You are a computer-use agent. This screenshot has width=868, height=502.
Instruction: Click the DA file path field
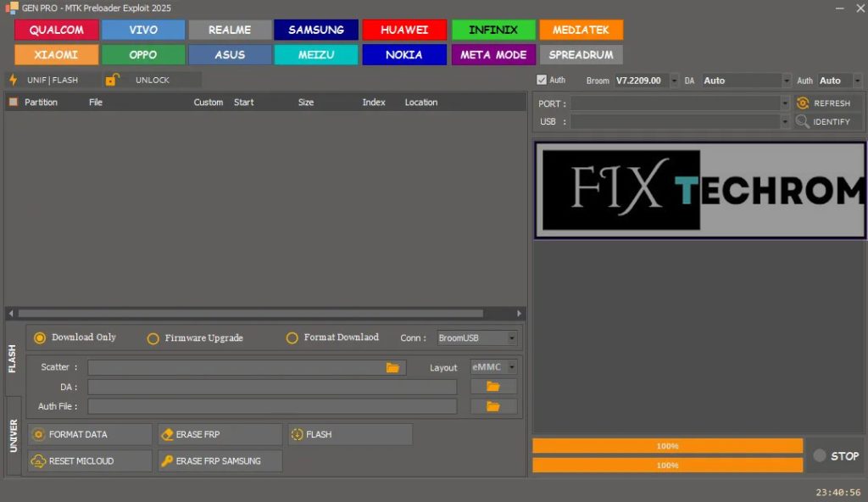(x=272, y=387)
